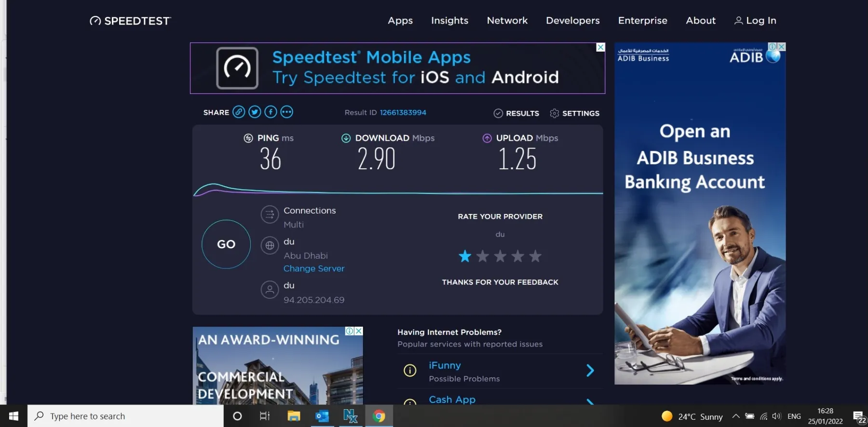868x427 pixels.
Task: Select the first rating star
Action: pyautogui.click(x=465, y=256)
